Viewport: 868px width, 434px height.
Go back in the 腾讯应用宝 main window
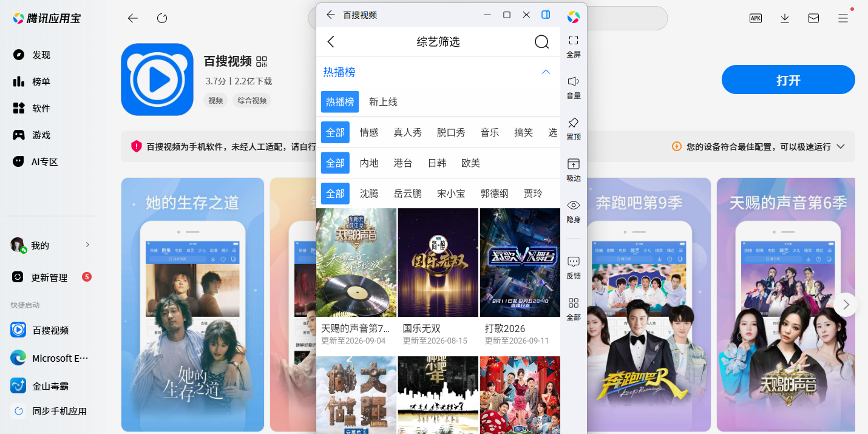132,18
